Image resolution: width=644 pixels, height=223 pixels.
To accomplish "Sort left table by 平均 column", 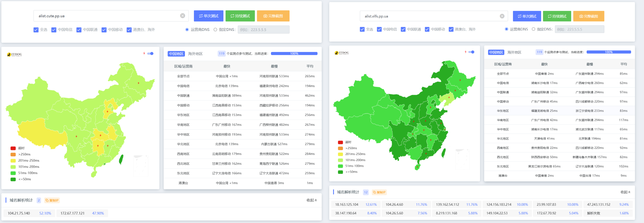I will point(310,66).
